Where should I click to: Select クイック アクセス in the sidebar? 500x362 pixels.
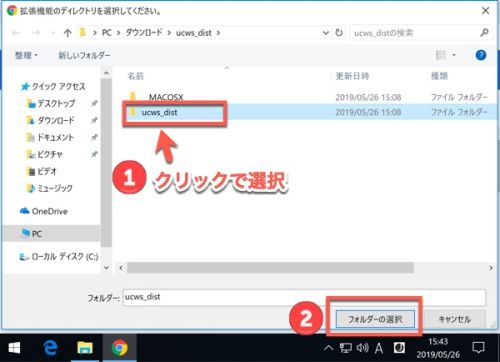[x=53, y=87]
